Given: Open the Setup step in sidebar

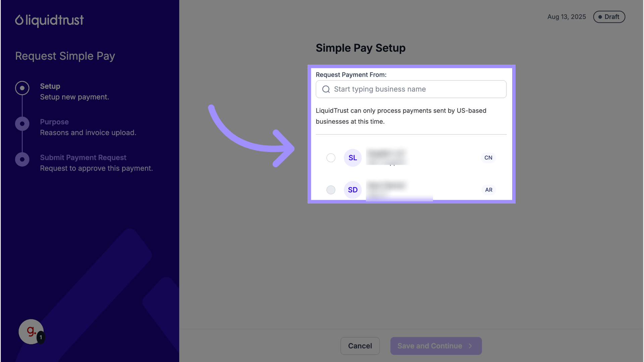Looking at the screenshot, I should 50,86.
